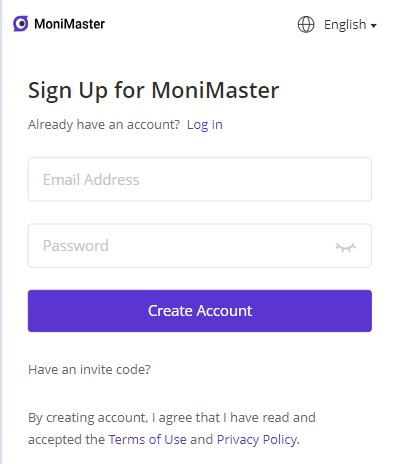The width and height of the screenshot is (395, 464).
Task: Click the MoniMaster purple logo icon
Action: point(21,24)
